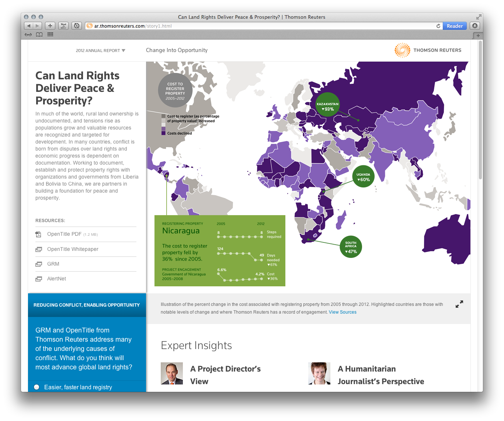This screenshot has height=421, width=504.
Task: Open the 2012 Annual Report dropdown
Action: point(100,51)
